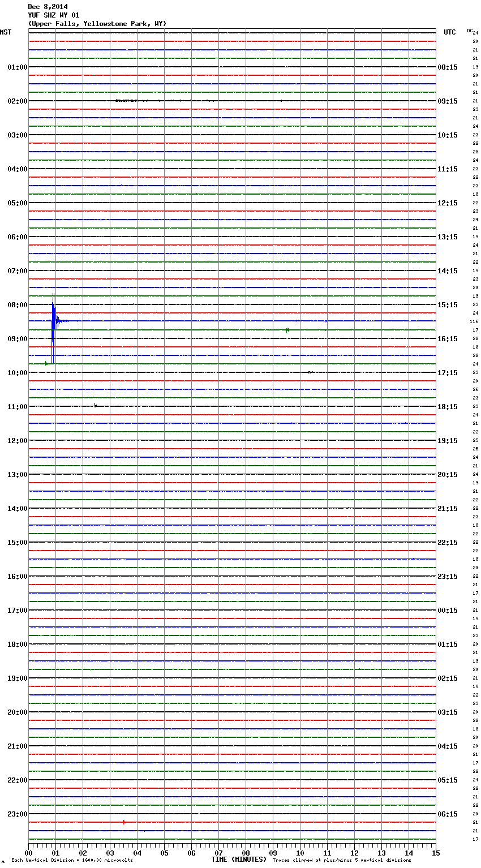Click the DC offset value "116"

[474, 321]
